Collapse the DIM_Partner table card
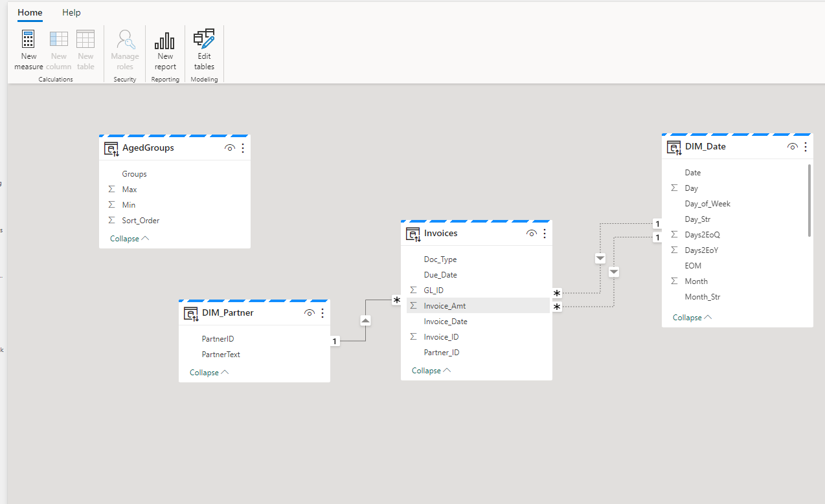The width and height of the screenshot is (825, 504). pyautogui.click(x=209, y=373)
